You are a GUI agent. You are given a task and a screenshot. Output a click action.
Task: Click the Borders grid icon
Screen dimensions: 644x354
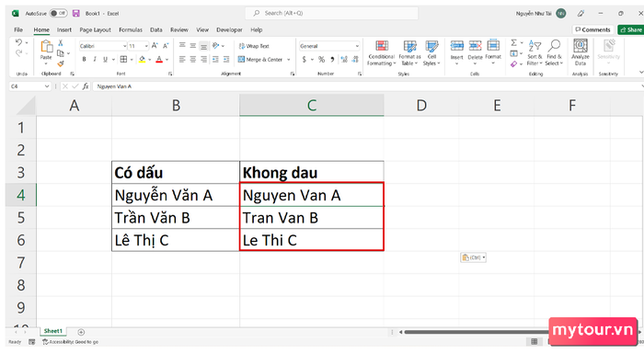(x=123, y=60)
